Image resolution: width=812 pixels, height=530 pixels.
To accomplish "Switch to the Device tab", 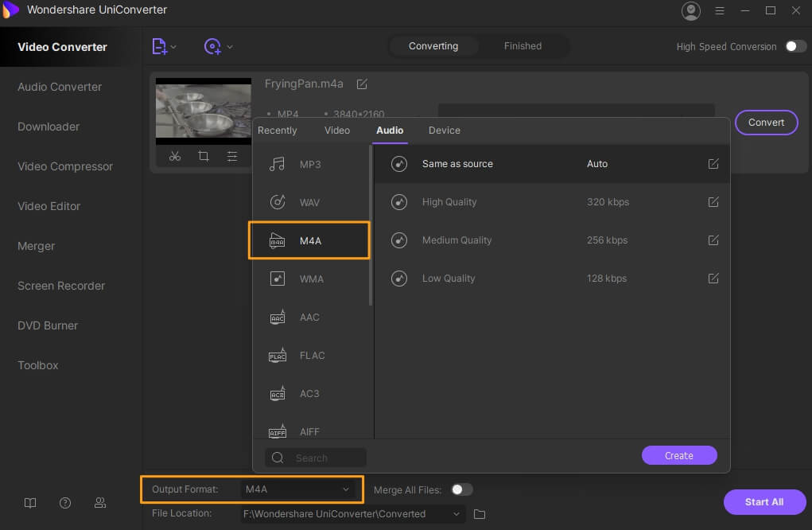I will [445, 131].
